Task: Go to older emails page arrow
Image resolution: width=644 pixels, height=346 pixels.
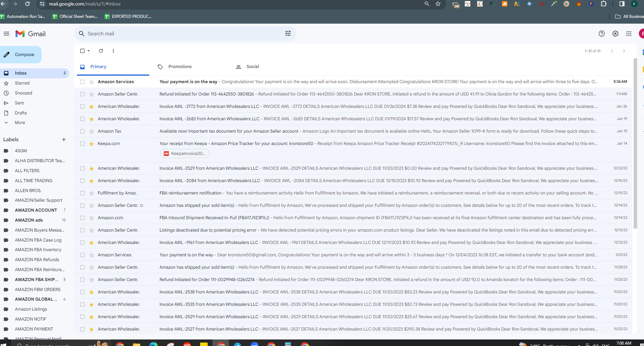Action: pyautogui.click(x=624, y=51)
